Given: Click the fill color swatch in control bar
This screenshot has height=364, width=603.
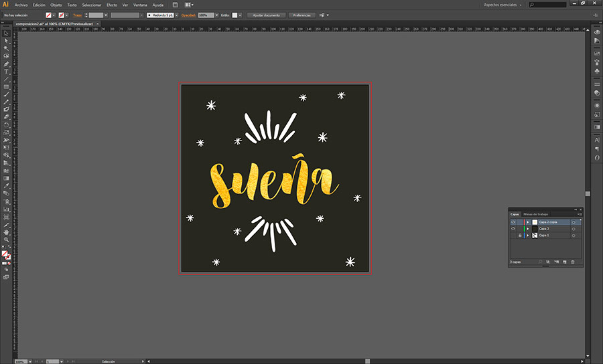Looking at the screenshot, I should [49, 15].
